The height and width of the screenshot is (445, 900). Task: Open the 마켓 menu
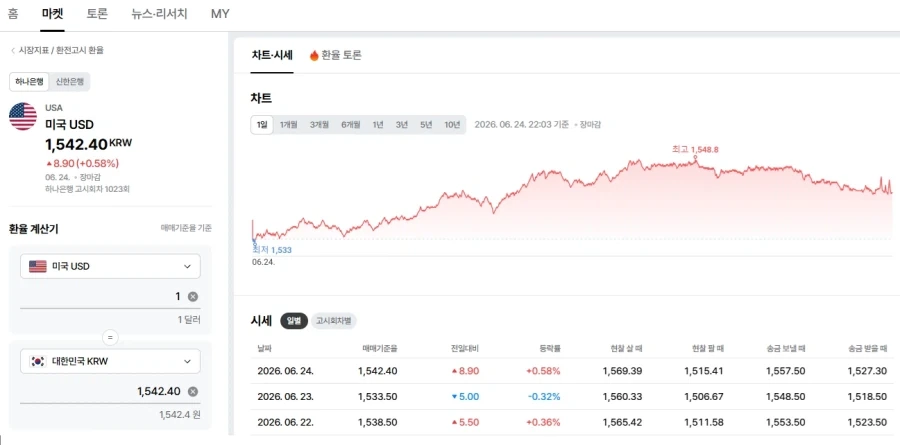[x=53, y=14]
